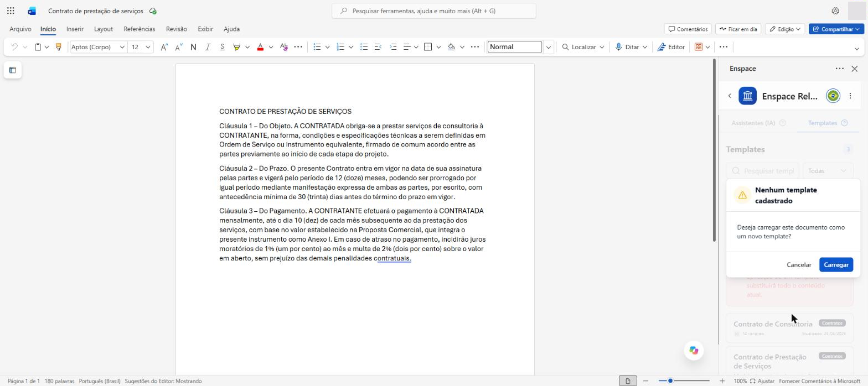Close the Enspace side pane
The image size is (868, 386).
855,69
